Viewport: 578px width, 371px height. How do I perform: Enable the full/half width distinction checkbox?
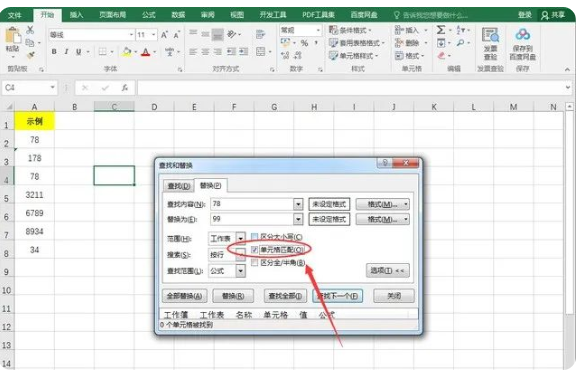coord(254,263)
